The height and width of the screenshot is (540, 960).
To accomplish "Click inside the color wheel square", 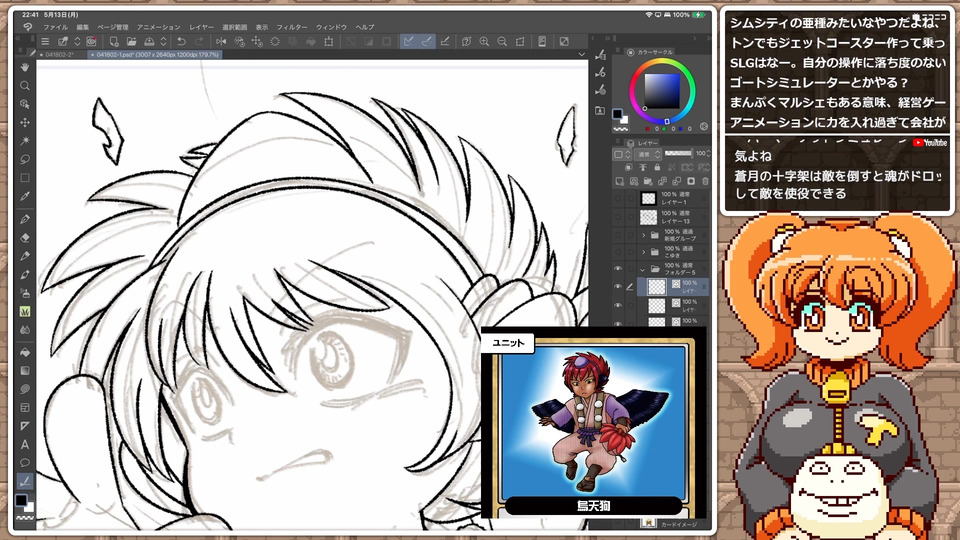I will (x=662, y=91).
